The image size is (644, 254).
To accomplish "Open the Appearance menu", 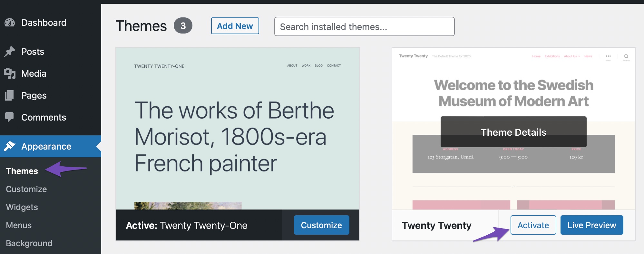I will coord(51,146).
